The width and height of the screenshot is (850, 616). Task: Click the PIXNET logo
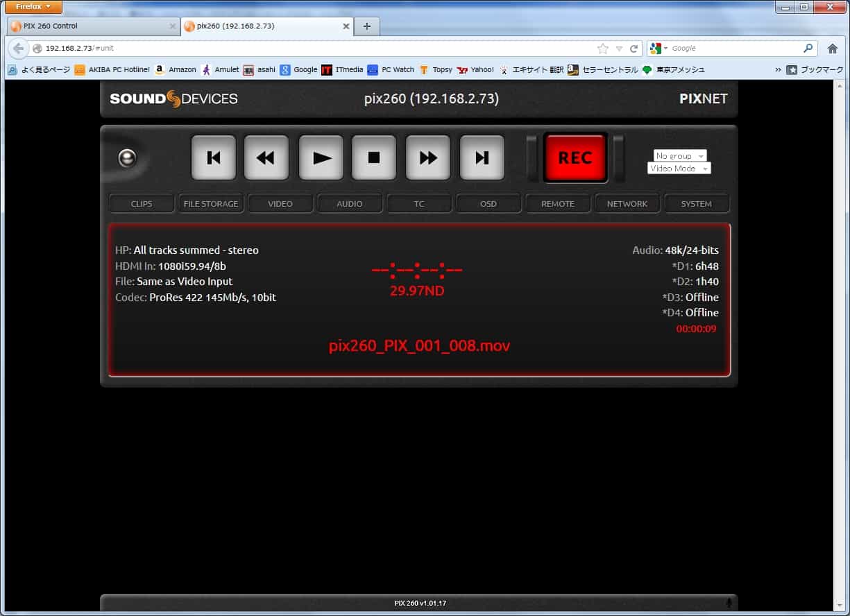pyautogui.click(x=704, y=99)
